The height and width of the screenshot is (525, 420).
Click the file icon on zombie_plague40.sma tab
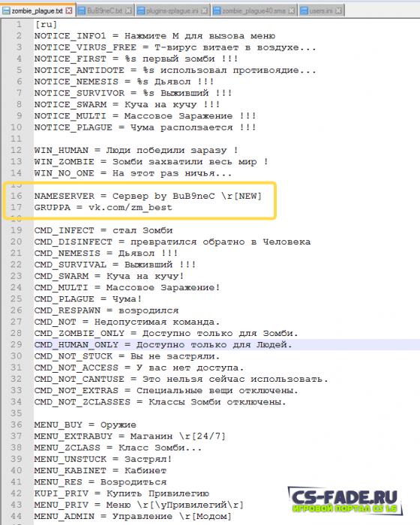217,10
